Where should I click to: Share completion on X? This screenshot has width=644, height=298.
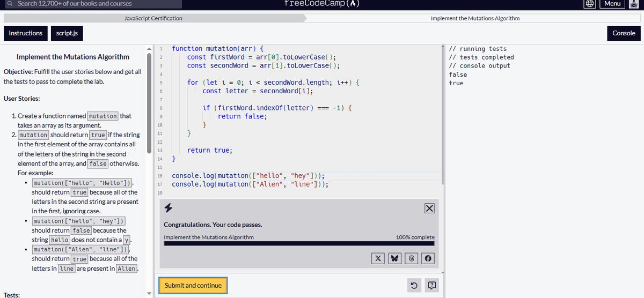click(x=378, y=258)
